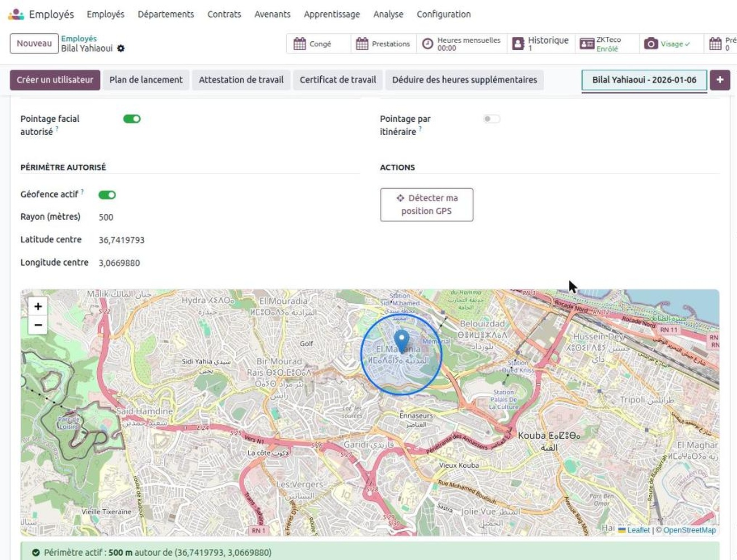
Task: Disable the Pointage facial autorisé toggle
Action: pyautogui.click(x=132, y=119)
